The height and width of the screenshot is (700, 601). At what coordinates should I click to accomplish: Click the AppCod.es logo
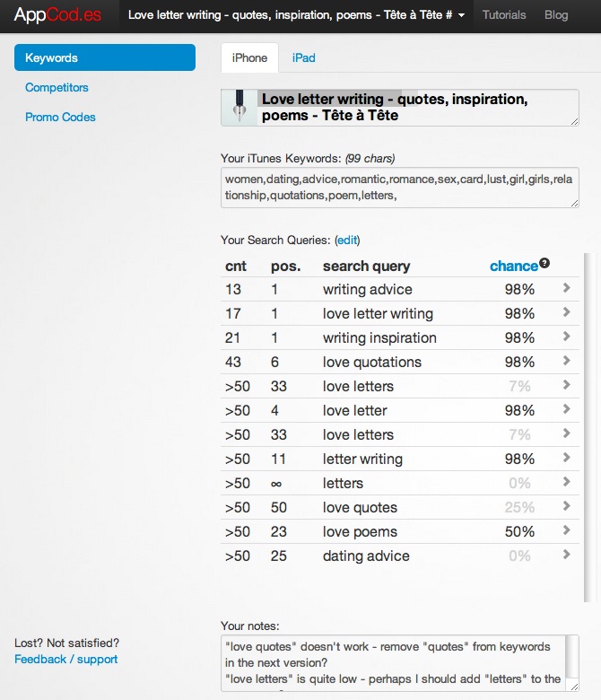tap(57, 15)
